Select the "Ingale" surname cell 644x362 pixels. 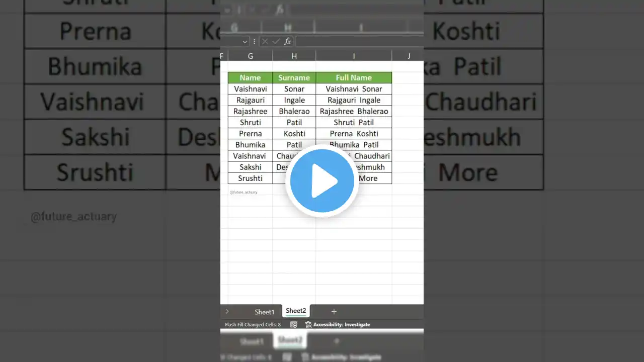pos(294,100)
